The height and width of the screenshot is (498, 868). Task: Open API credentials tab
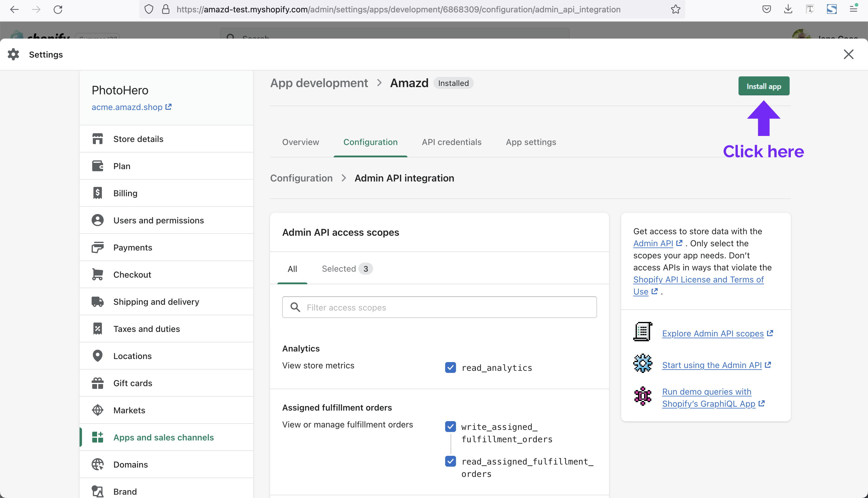[x=451, y=142]
